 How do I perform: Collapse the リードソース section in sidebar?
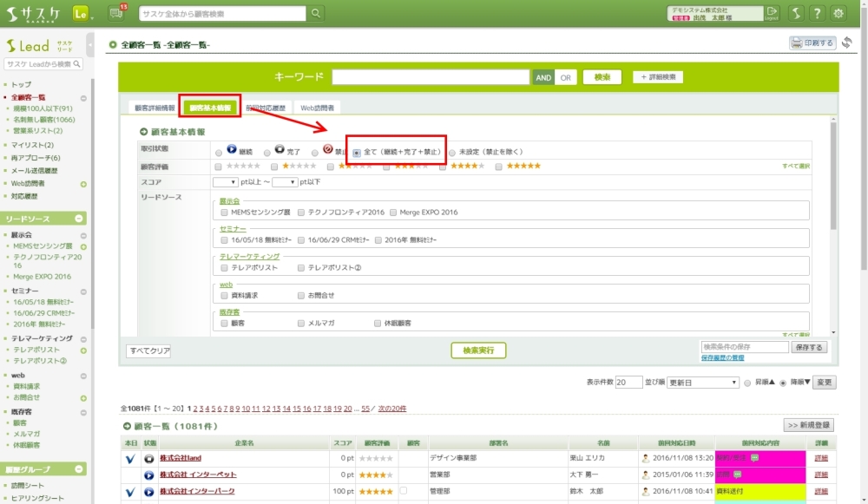tap(80, 219)
